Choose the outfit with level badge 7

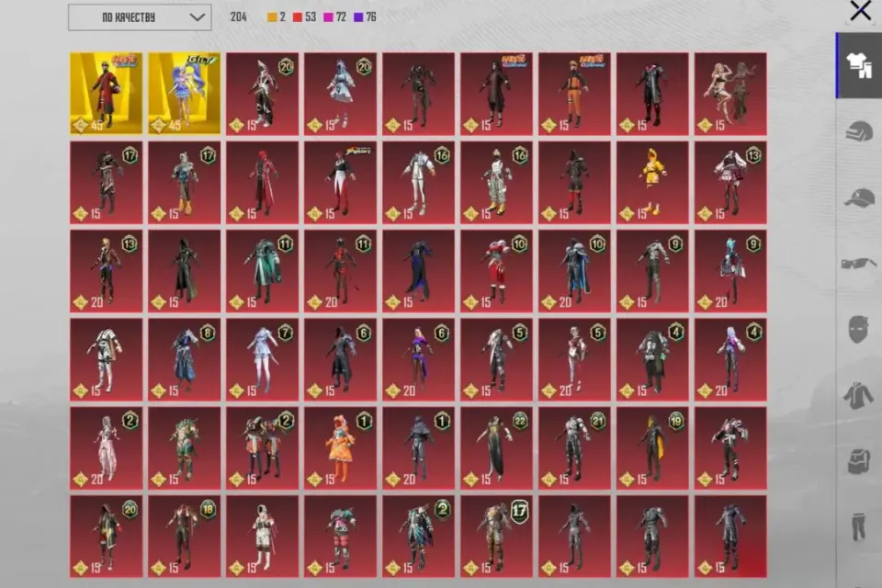coord(262,359)
